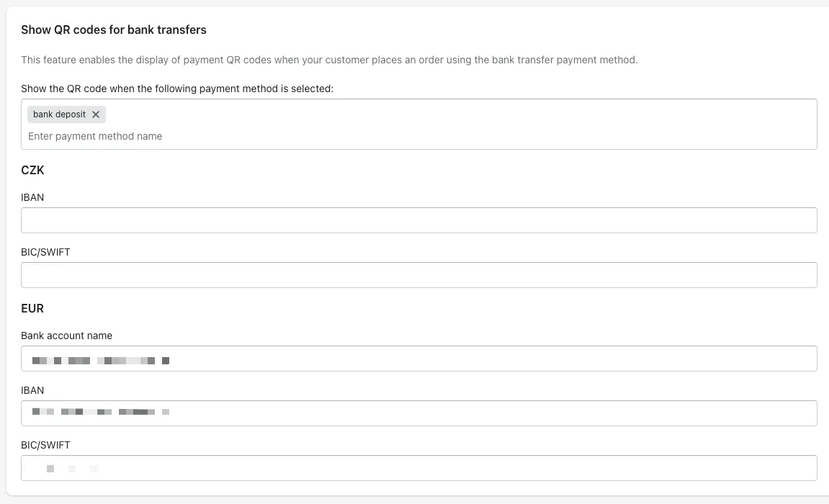Focus the CZK IBAN input field
The image size is (829, 504).
click(x=419, y=220)
